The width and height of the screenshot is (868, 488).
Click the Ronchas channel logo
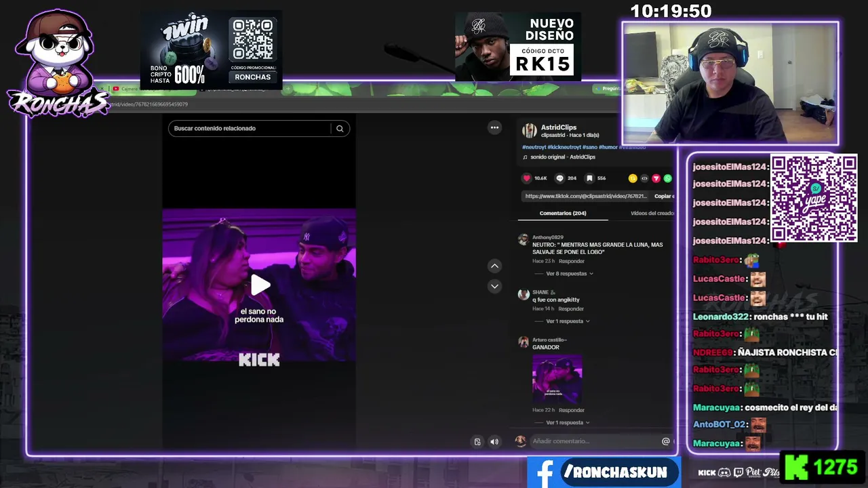[x=58, y=63]
